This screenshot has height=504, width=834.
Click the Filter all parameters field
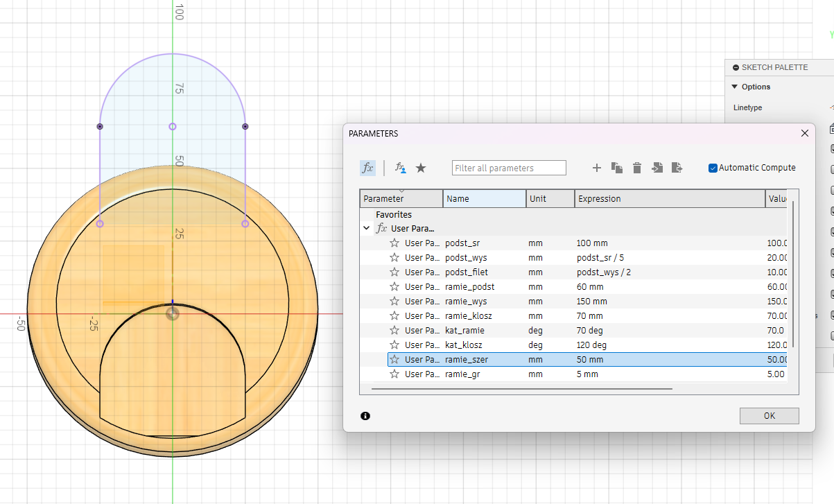coord(509,168)
